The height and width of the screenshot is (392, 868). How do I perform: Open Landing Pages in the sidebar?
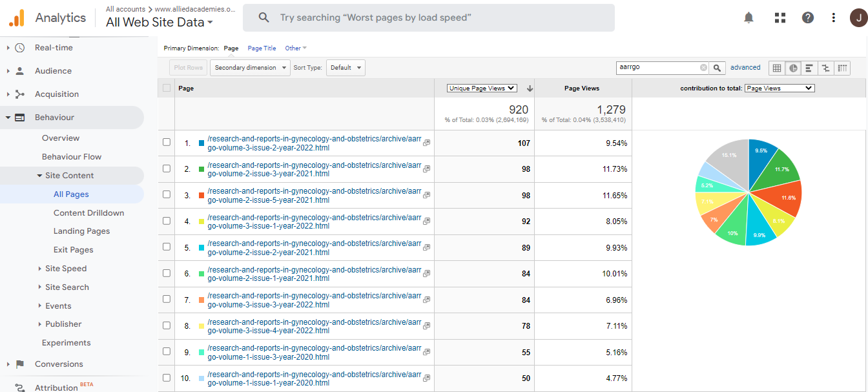coord(81,231)
